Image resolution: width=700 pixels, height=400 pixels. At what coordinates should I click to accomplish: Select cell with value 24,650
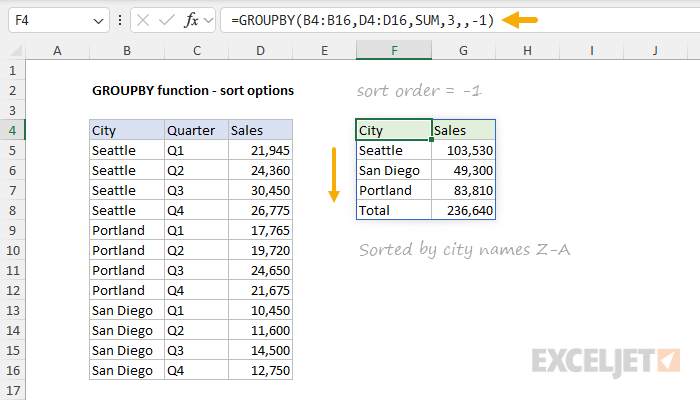tap(260, 271)
